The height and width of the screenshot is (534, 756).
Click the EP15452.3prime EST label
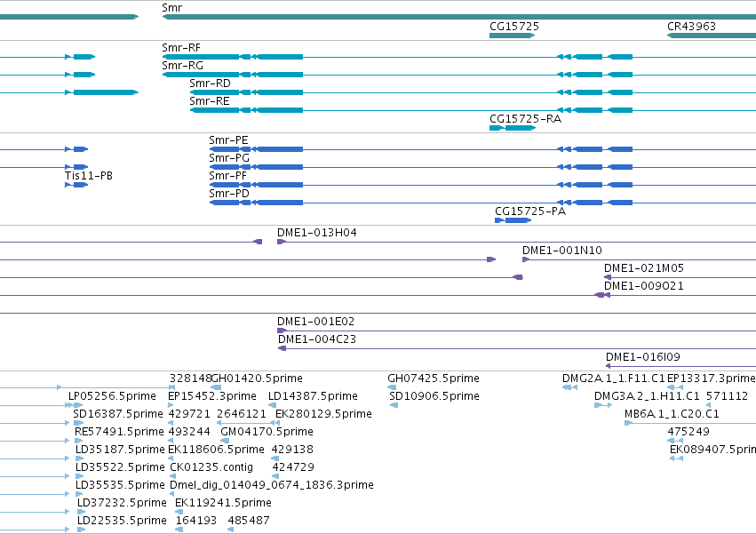coord(212,396)
